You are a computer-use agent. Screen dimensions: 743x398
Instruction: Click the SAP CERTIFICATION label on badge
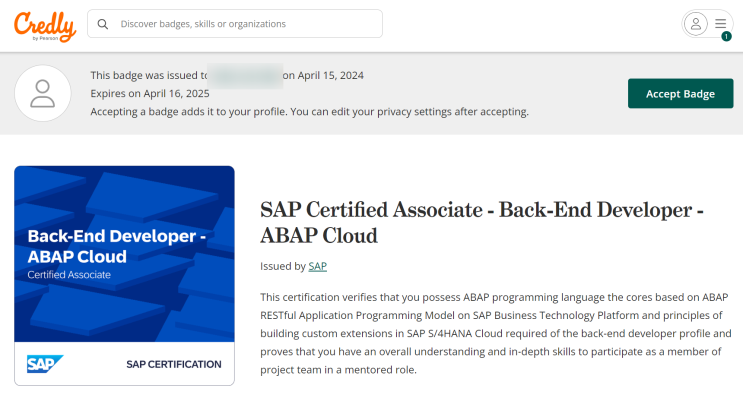point(174,364)
